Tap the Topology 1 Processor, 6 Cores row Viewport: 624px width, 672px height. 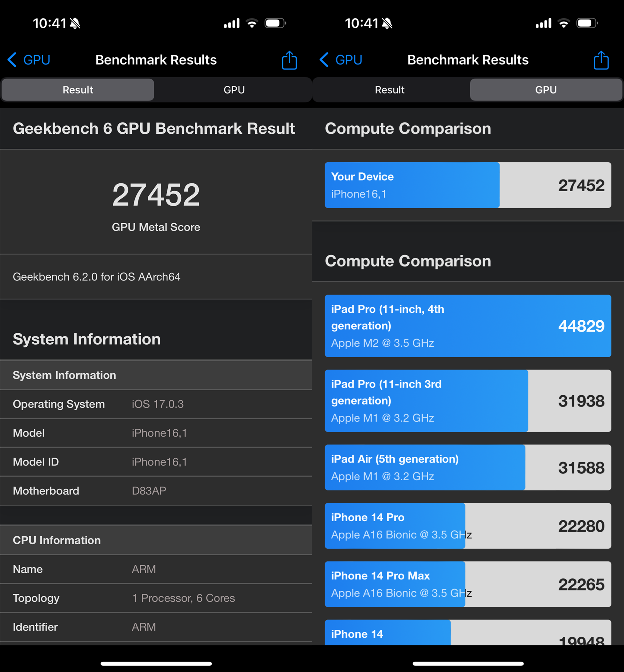pos(156,598)
